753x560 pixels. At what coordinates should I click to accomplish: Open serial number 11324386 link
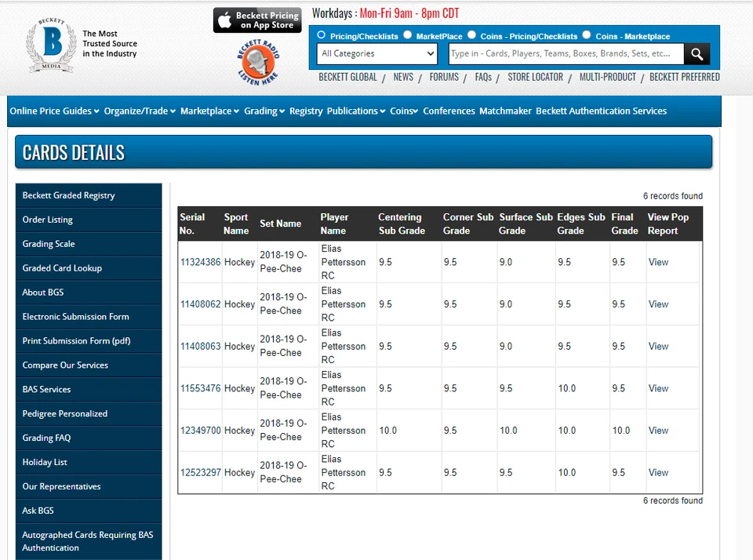tap(200, 262)
